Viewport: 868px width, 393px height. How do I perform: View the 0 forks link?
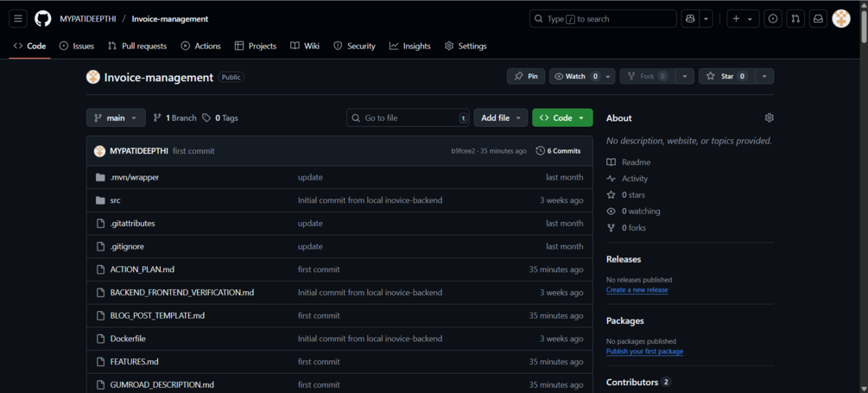(x=626, y=227)
